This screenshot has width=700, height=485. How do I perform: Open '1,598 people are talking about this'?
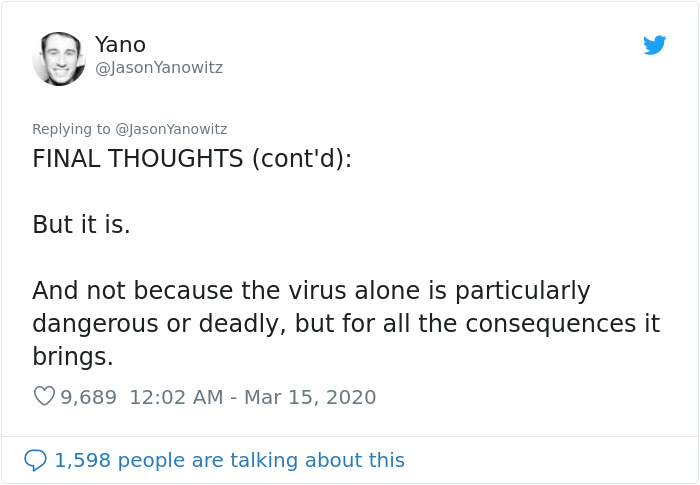[229, 460]
